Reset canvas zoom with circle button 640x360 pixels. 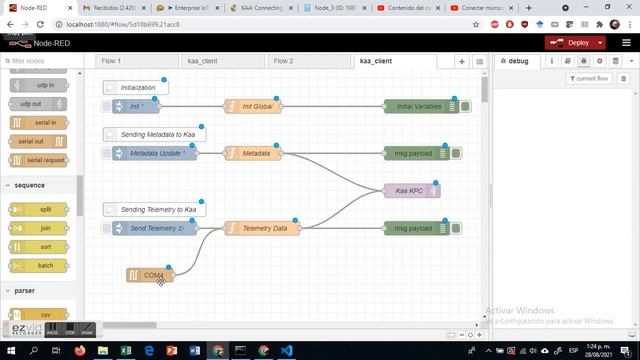pos(470,335)
